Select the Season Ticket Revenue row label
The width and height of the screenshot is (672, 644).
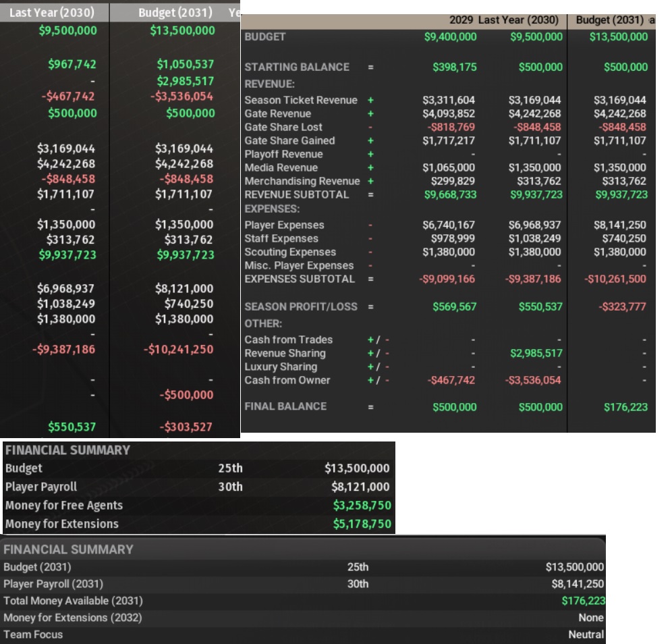pos(300,100)
